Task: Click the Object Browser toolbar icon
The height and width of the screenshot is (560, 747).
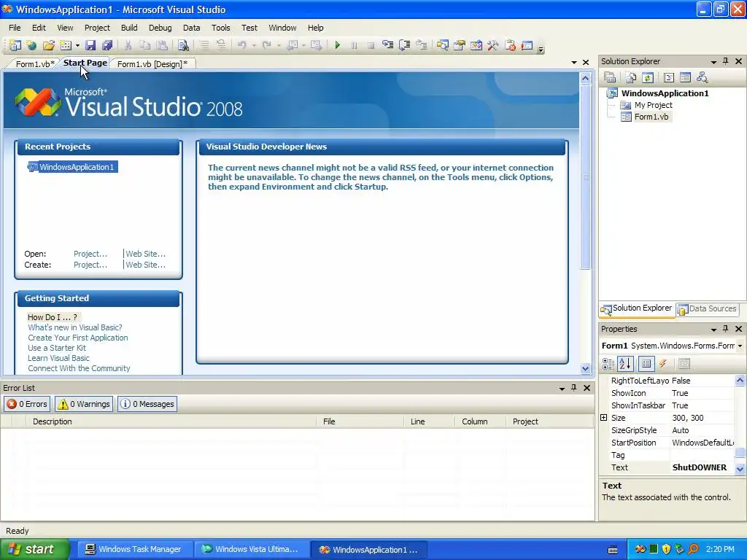Action: pyautogui.click(x=476, y=45)
